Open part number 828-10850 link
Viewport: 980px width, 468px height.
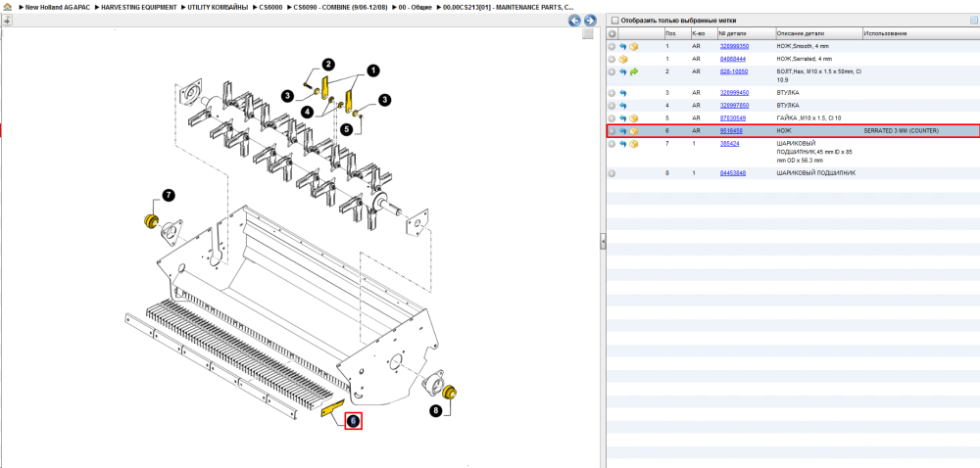(734, 71)
